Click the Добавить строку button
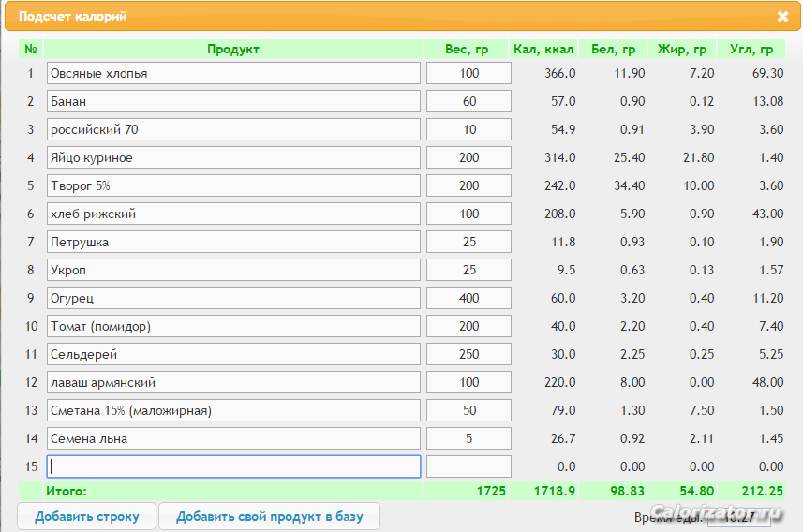This screenshot has height=532, width=803. pos(86,516)
